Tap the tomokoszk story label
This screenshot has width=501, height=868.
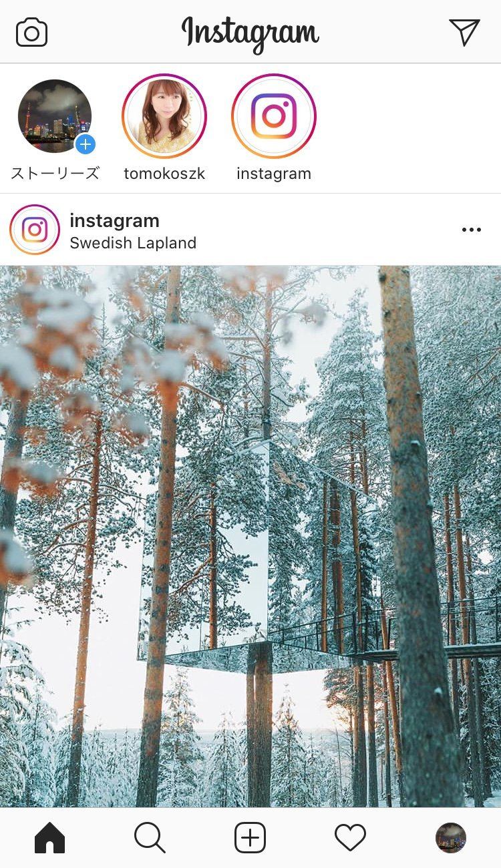pos(164,174)
